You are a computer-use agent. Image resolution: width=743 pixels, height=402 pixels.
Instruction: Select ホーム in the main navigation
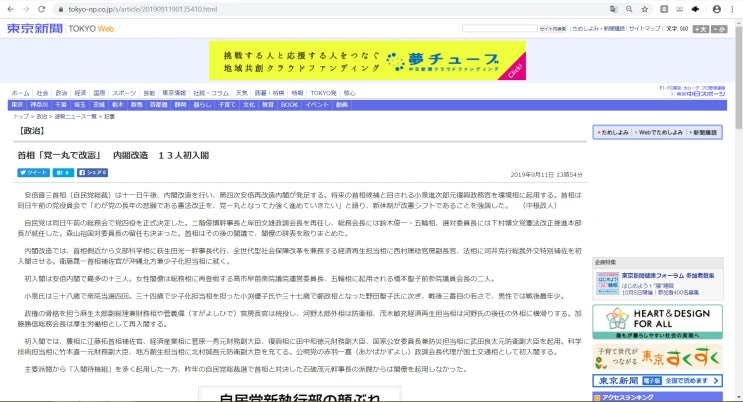(x=20, y=93)
